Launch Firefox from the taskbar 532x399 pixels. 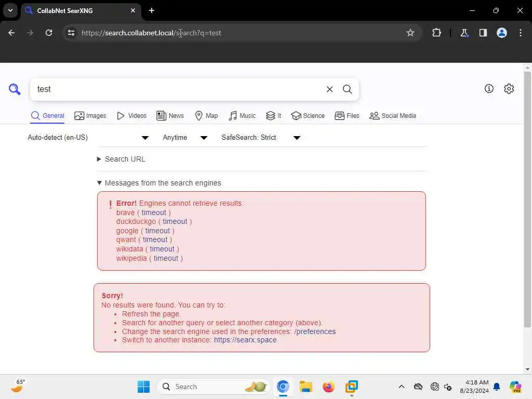click(328, 387)
